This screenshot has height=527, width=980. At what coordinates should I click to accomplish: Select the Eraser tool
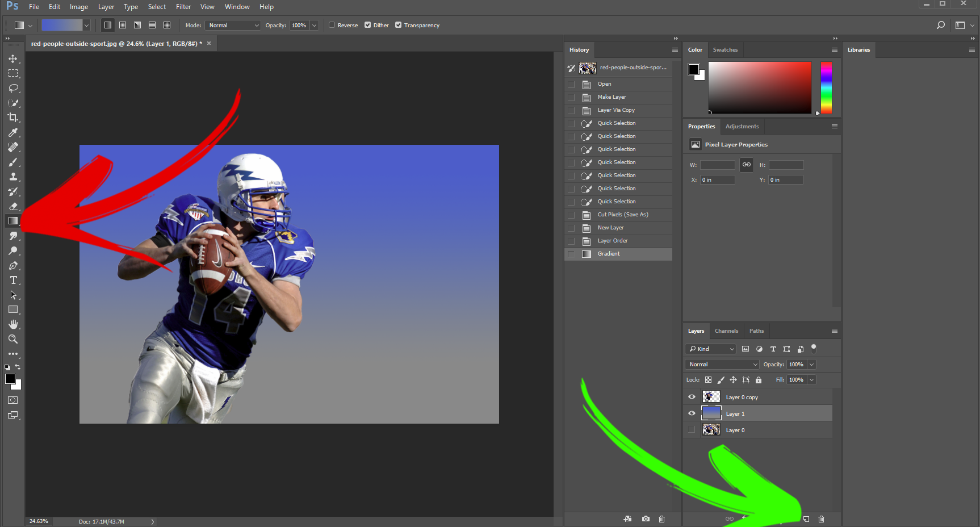[13, 206]
